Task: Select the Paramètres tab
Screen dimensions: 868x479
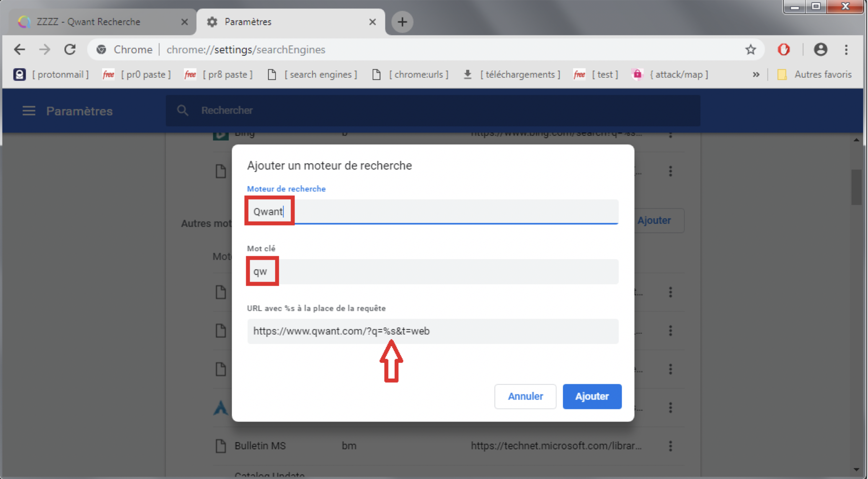Action: click(x=291, y=22)
